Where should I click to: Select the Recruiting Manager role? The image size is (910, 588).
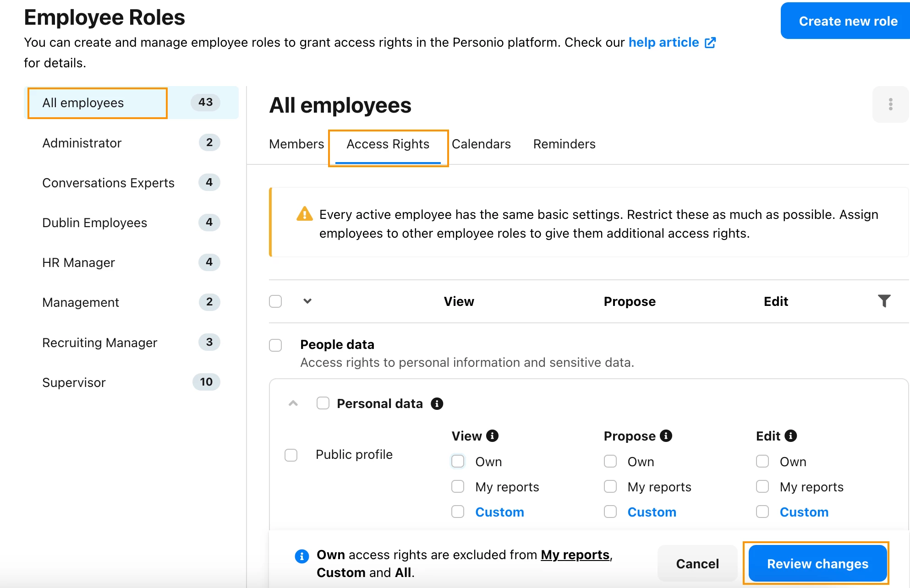(132, 343)
